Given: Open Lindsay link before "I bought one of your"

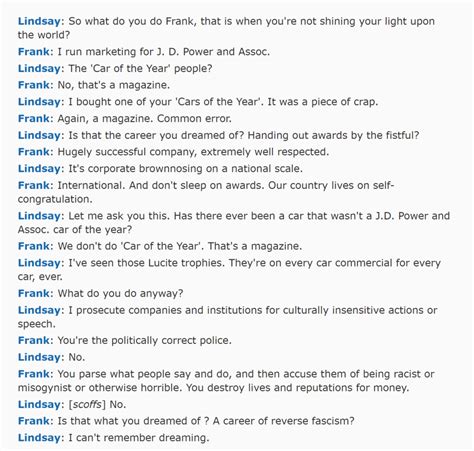Looking at the screenshot, I should click(39, 102).
